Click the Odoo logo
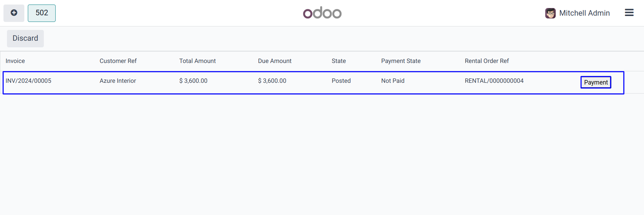The height and width of the screenshot is (215, 644). coord(322,13)
